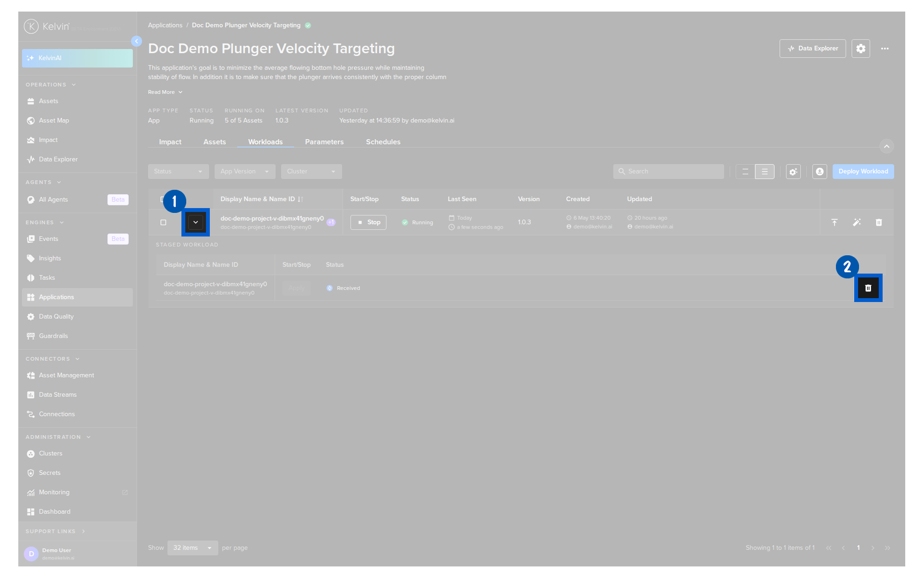Click the Applications breadcrumb link
The width and height of the screenshot is (924, 578).
(165, 26)
